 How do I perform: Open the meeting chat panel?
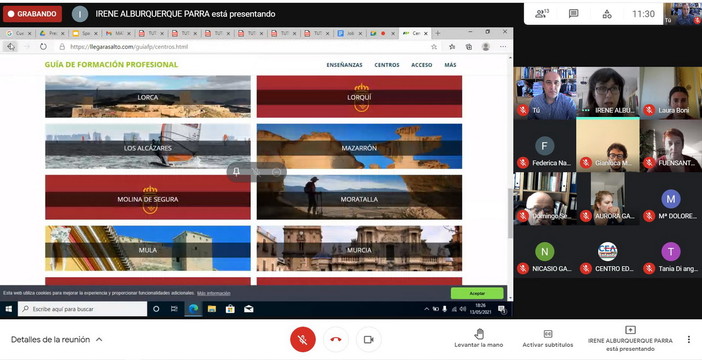[574, 14]
